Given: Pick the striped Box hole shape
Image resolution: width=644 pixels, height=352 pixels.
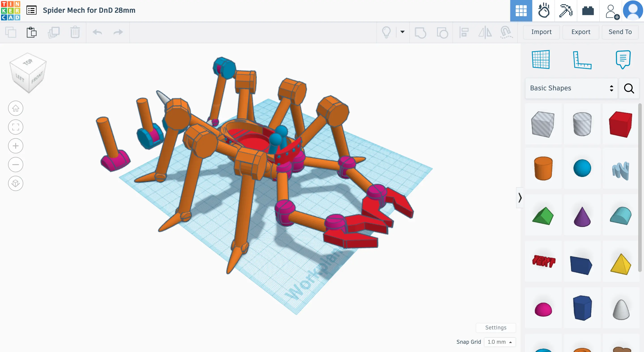Looking at the screenshot, I should [543, 124].
